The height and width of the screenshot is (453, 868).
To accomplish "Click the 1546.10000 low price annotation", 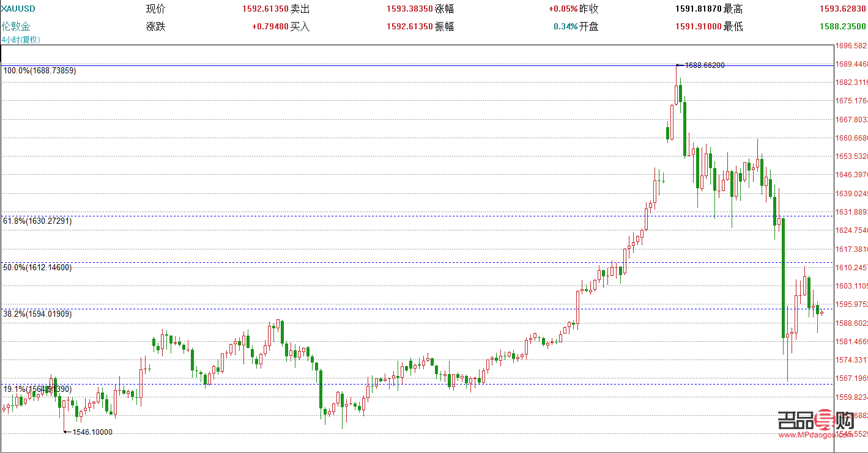I will pos(92,431).
